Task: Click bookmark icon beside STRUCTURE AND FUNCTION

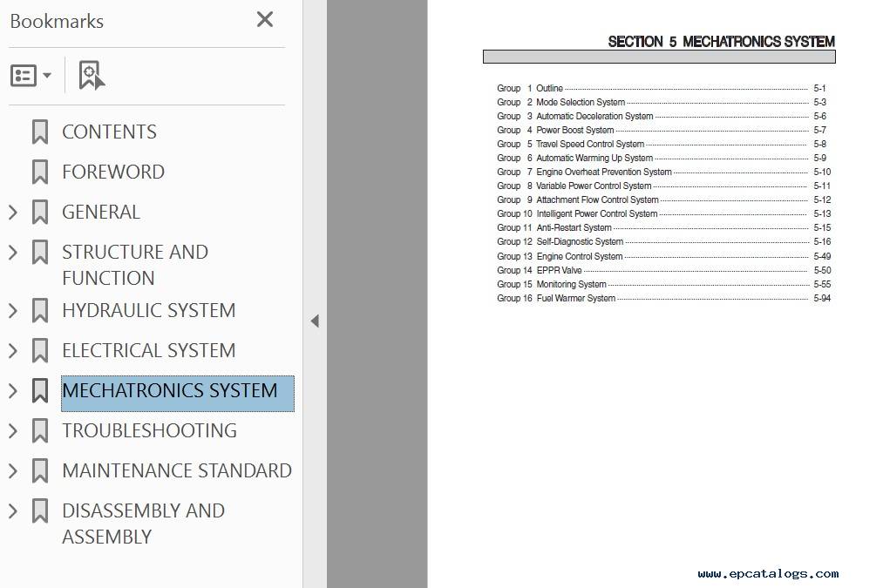Action: point(40,252)
